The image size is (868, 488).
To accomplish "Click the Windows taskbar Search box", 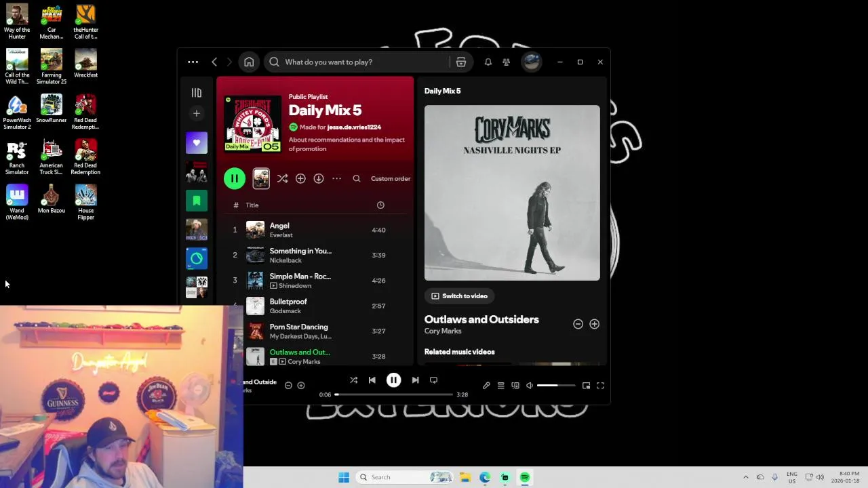I will (x=405, y=477).
